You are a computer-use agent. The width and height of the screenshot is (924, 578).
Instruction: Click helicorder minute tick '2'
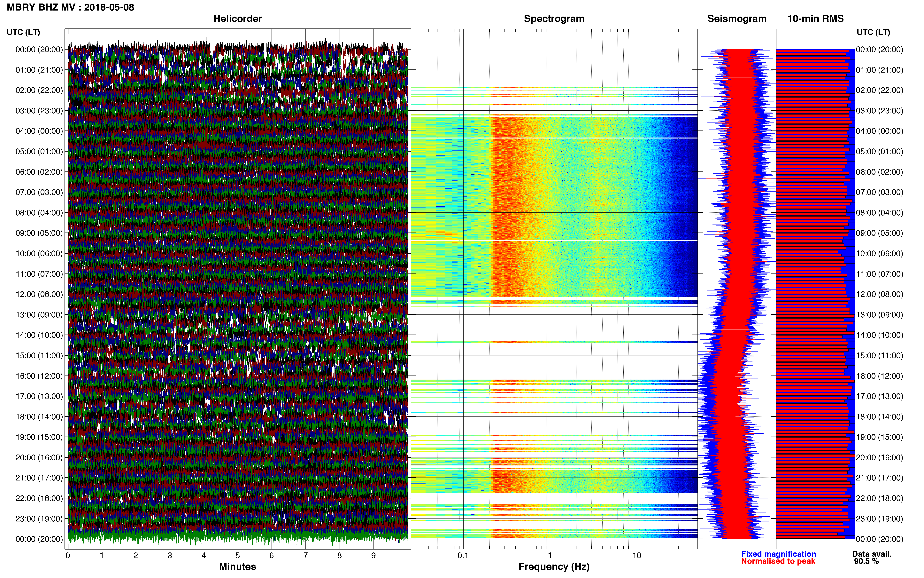pyautogui.click(x=136, y=555)
